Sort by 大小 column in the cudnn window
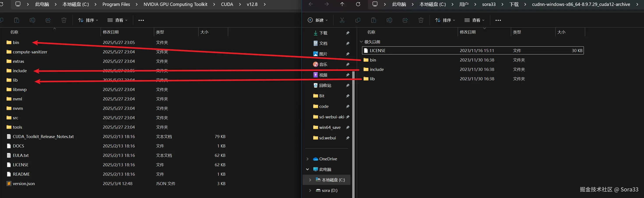Screen dimensions: 644x198 pyautogui.click(x=570, y=32)
